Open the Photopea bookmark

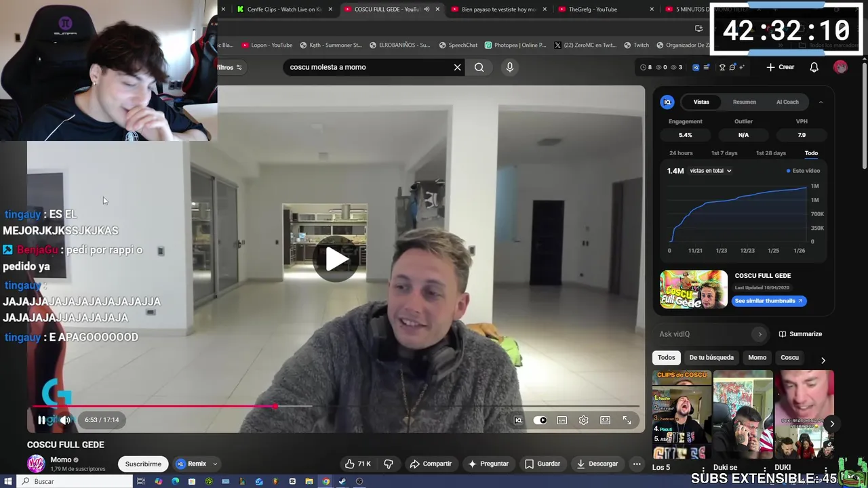click(x=515, y=45)
